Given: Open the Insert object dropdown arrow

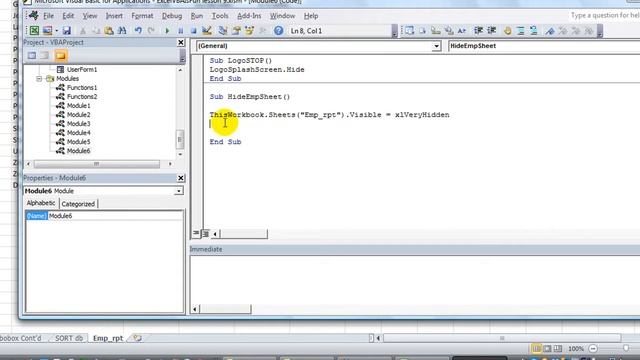Looking at the screenshot, I should [57, 31].
